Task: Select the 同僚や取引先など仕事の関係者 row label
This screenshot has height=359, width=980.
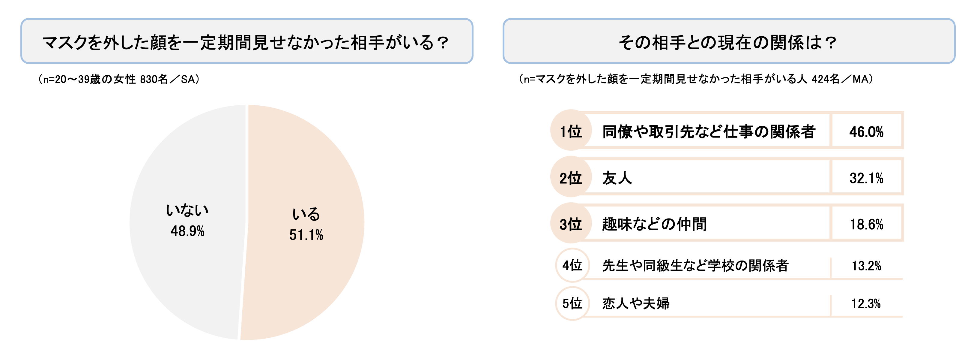Action: (708, 131)
